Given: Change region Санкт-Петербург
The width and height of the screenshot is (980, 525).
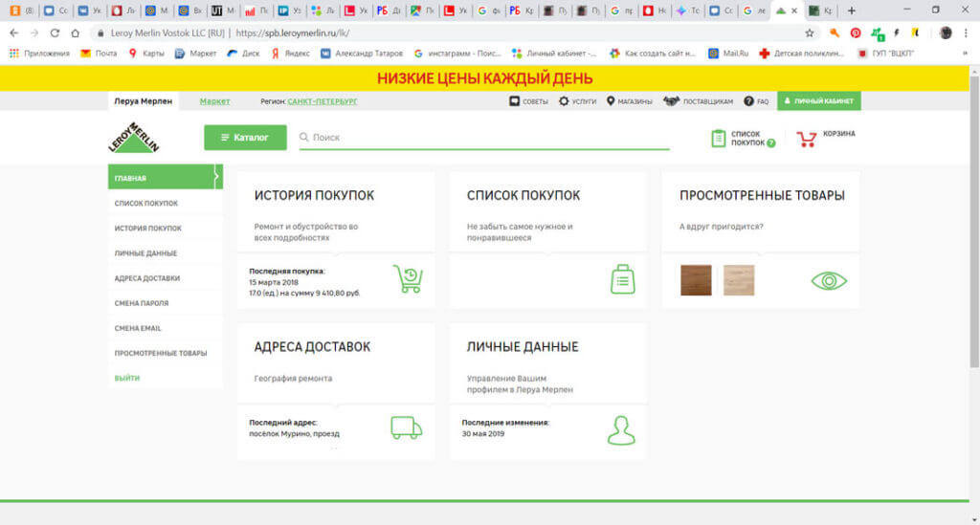Looking at the screenshot, I should (323, 101).
